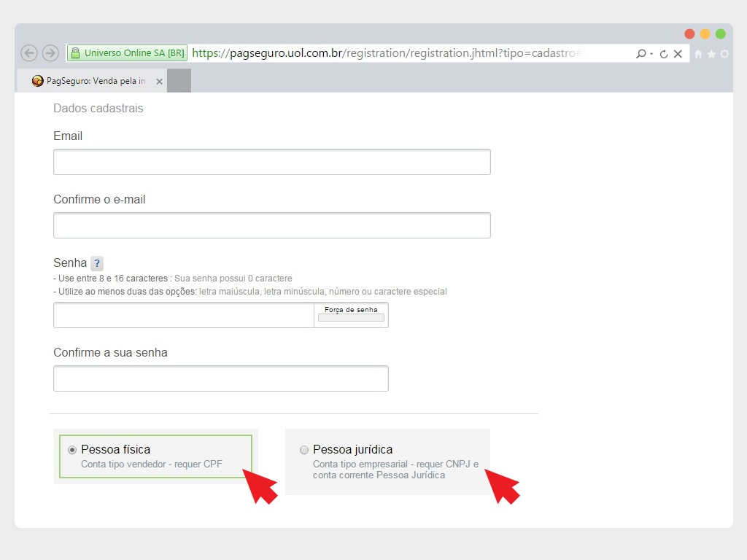Click the red window close button
Viewport: 747px width, 560px height.
point(689,34)
